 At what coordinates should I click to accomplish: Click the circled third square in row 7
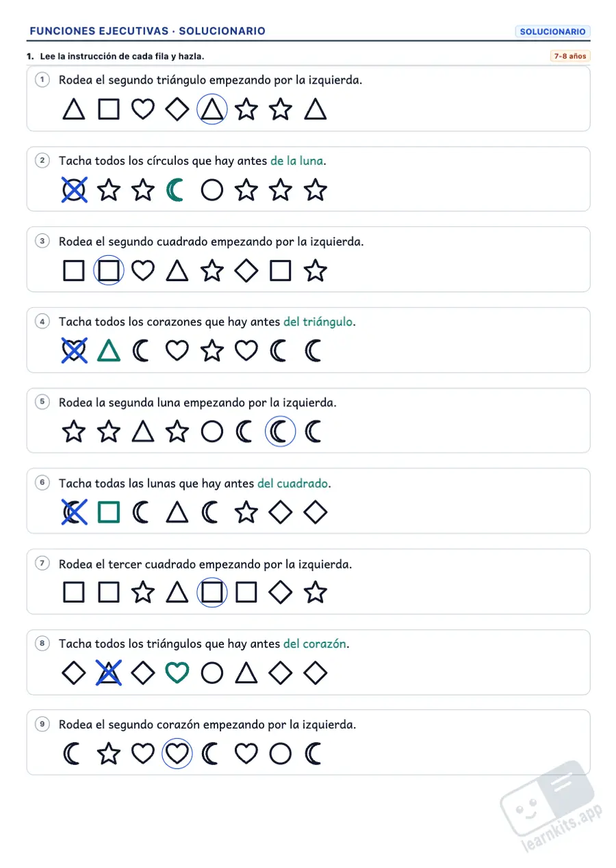coord(212,593)
